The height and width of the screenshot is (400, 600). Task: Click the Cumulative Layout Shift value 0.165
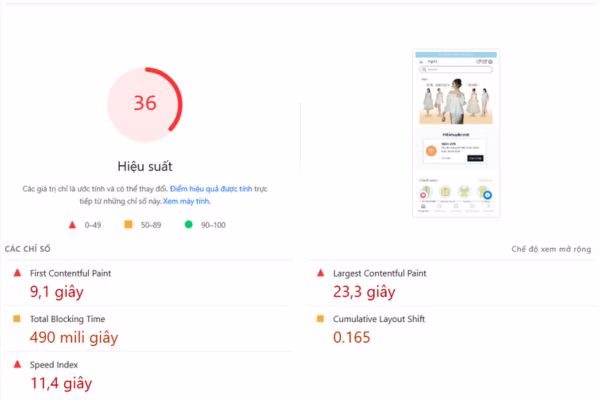coord(352,337)
